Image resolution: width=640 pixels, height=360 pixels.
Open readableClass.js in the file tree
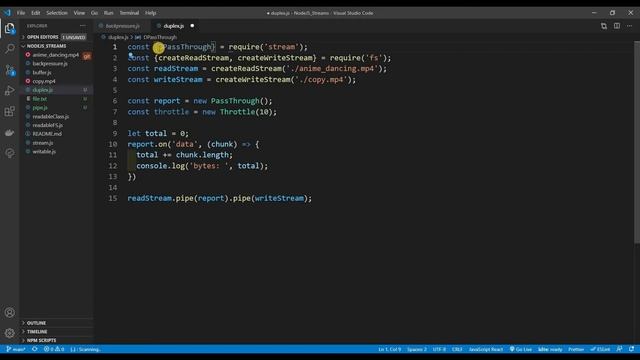(x=51, y=117)
